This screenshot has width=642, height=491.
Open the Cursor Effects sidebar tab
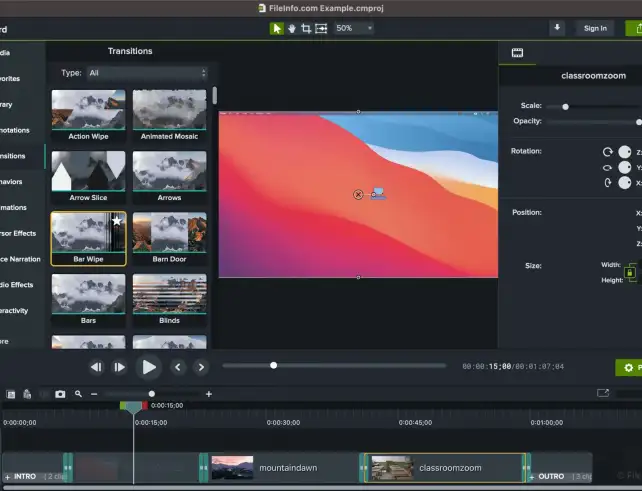click(x=18, y=233)
